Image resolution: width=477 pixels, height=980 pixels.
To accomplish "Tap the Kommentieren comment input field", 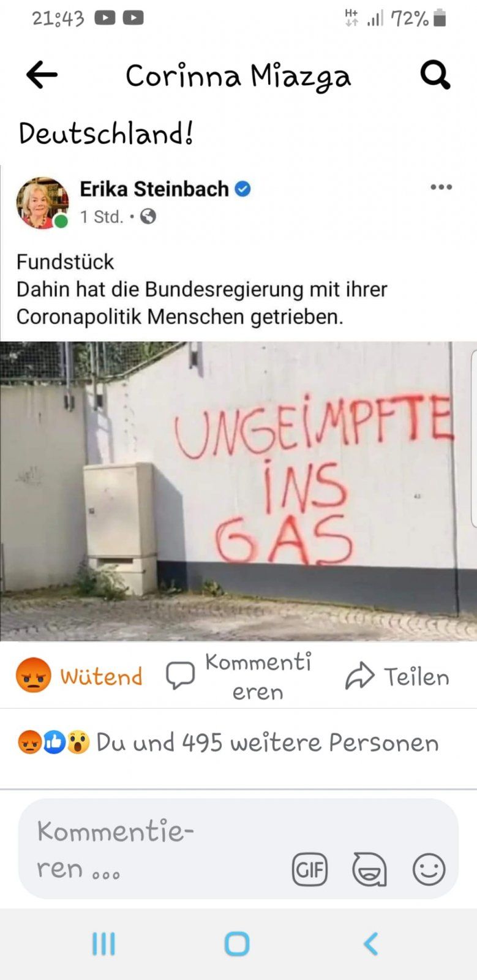I will coord(238,849).
